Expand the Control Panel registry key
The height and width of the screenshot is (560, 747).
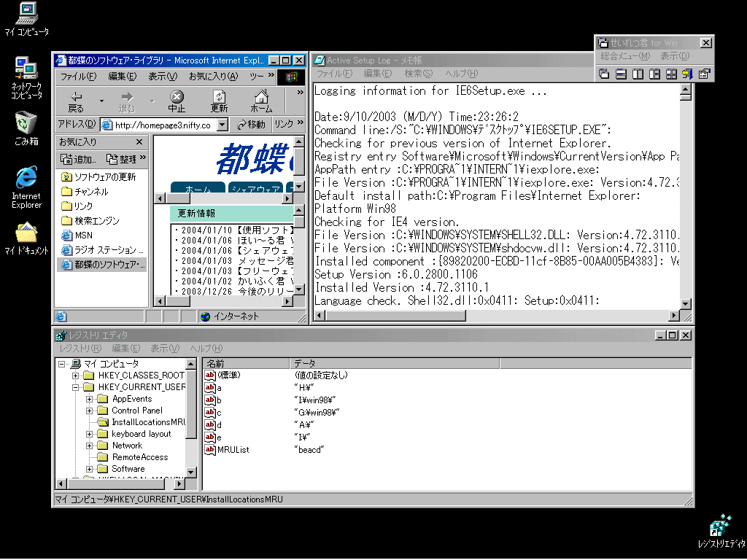89,411
